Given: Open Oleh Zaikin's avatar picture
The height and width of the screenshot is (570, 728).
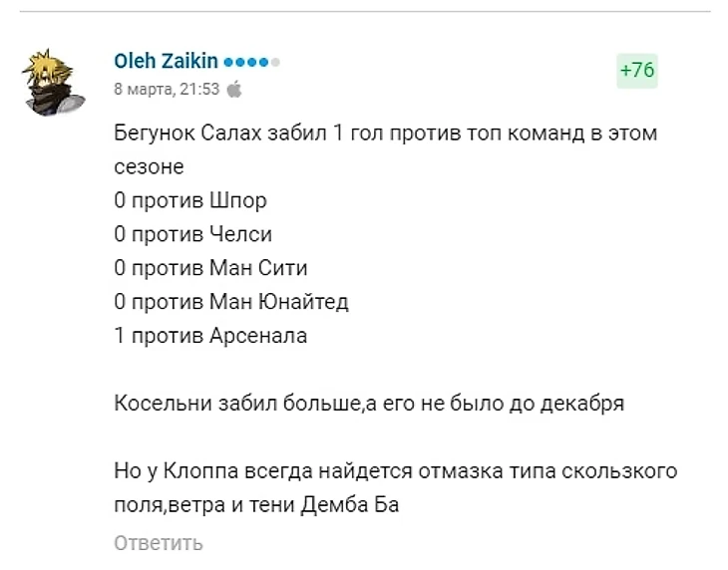Looking at the screenshot, I should click(x=53, y=83).
